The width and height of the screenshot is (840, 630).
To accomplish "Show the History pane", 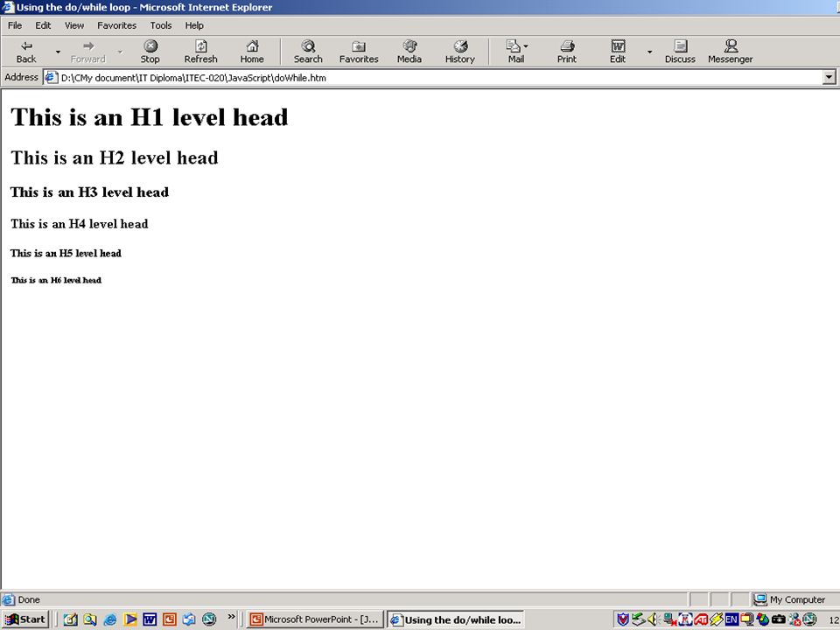I will (460, 52).
